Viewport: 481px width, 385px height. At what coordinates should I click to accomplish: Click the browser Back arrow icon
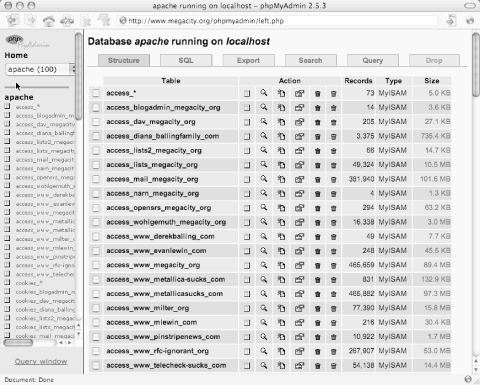pyautogui.click(x=13, y=21)
